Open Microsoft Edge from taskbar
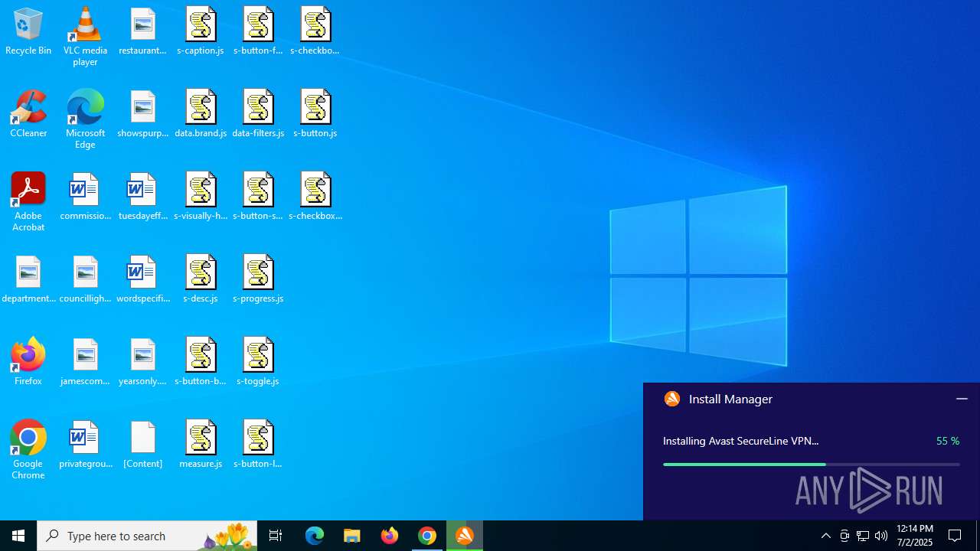Image resolution: width=980 pixels, height=551 pixels. 315,536
